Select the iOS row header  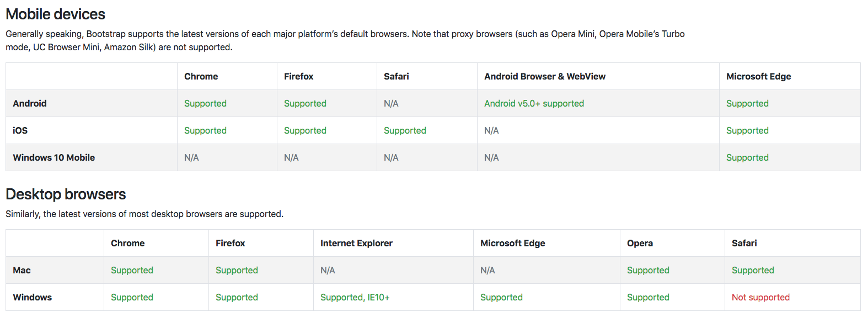point(20,130)
